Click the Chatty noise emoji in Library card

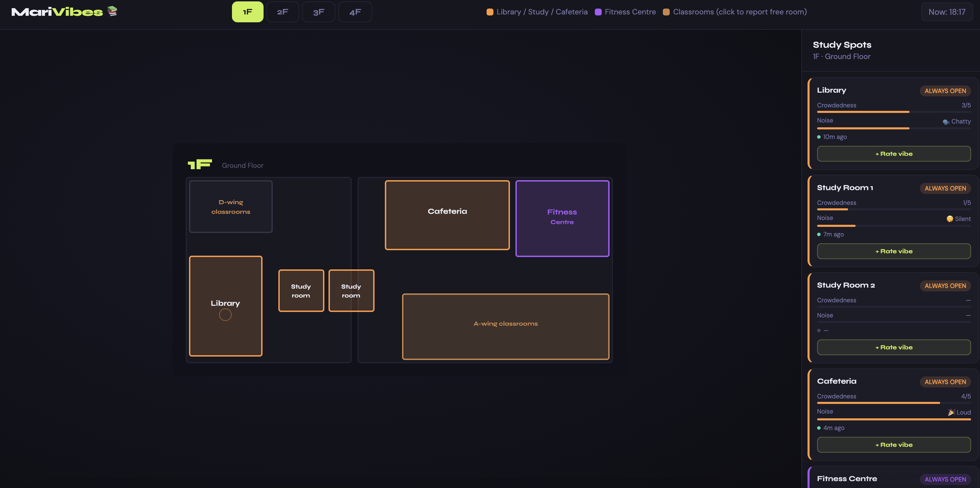pyautogui.click(x=946, y=122)
